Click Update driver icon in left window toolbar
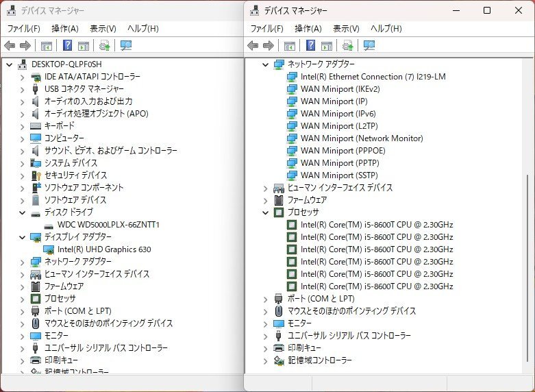This screenshot has height=392, width=535. pyautogui.click(x=104, y=45)
